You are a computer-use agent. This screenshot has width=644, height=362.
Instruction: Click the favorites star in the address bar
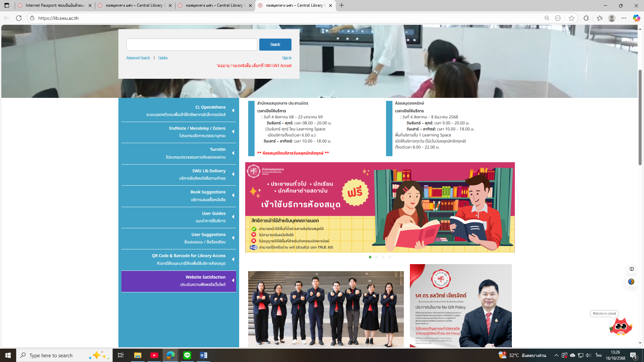[572, 18]
